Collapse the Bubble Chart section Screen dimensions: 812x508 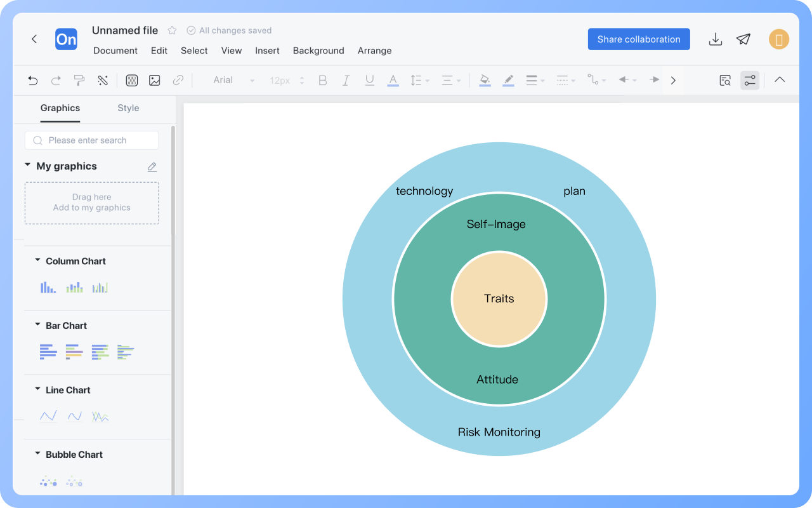37,453
